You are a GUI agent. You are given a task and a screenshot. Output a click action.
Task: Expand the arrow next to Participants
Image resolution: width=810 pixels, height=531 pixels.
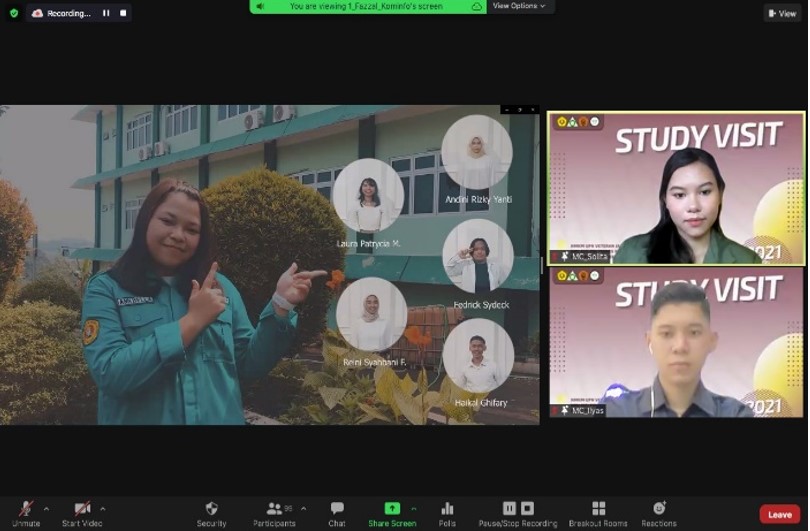click(x=303, y=509)
